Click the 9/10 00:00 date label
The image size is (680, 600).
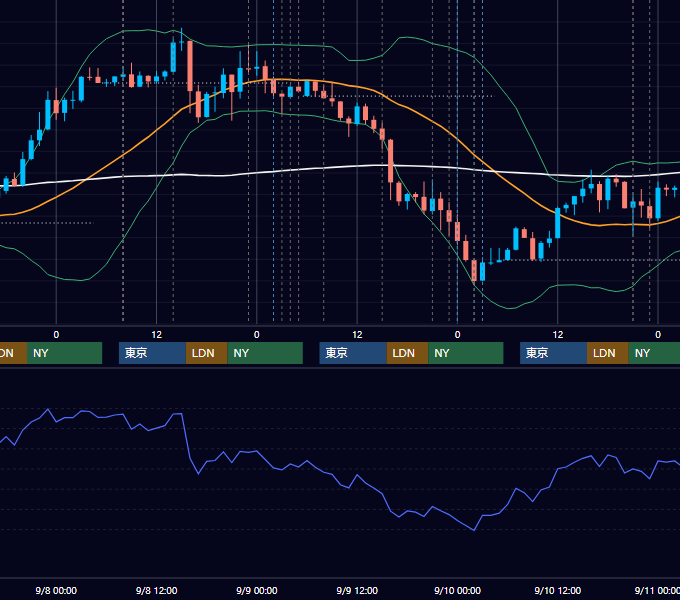[458, 590]
